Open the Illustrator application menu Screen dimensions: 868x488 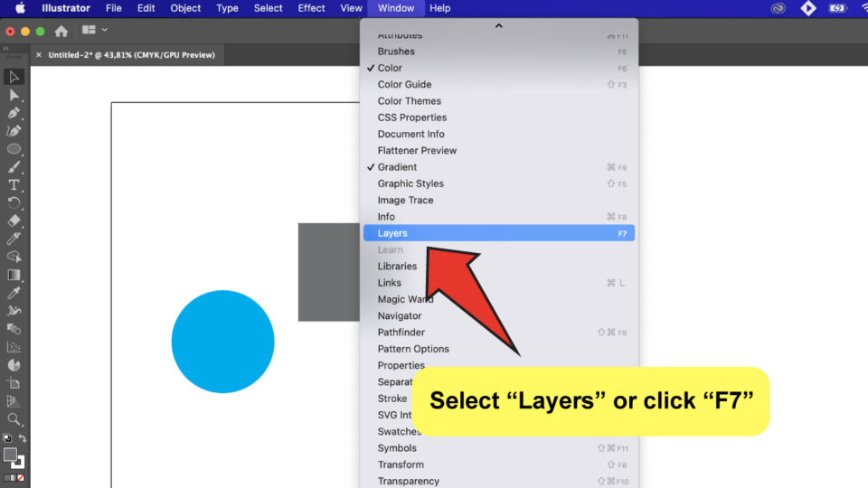click(66, 8)
